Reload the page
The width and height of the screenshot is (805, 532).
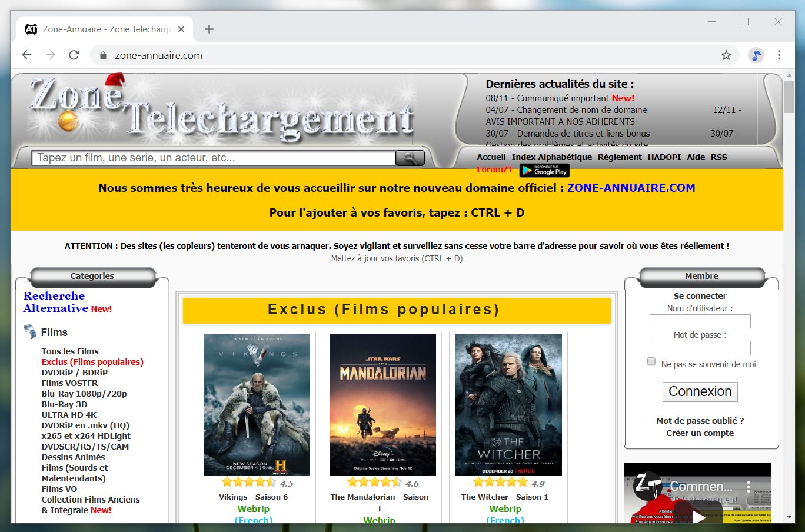click(74, 55)
